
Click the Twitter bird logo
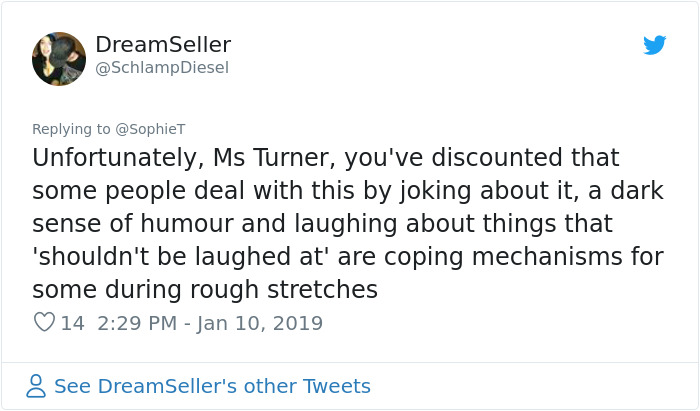(654, 45)
